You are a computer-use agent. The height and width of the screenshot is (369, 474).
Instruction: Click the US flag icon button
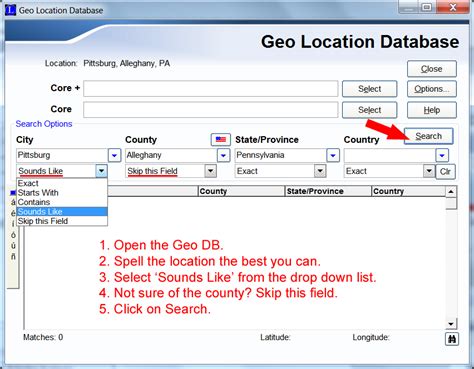point(221,139)
